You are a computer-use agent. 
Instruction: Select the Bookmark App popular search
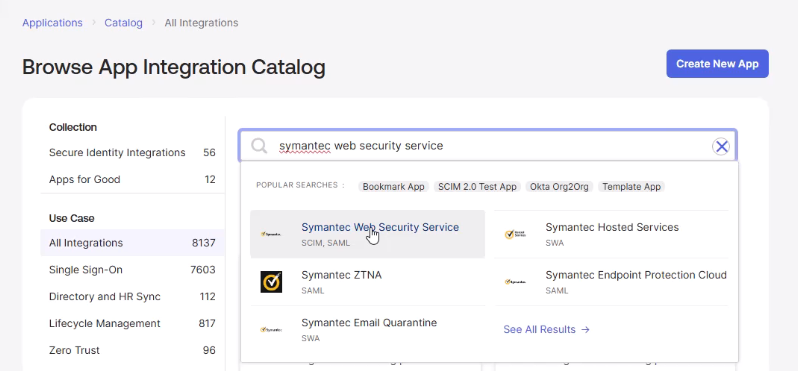pyautogui.click(x=393, y=187)
